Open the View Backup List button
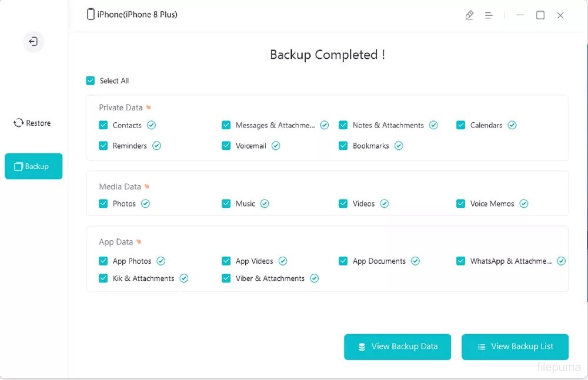 coord(515,347)
